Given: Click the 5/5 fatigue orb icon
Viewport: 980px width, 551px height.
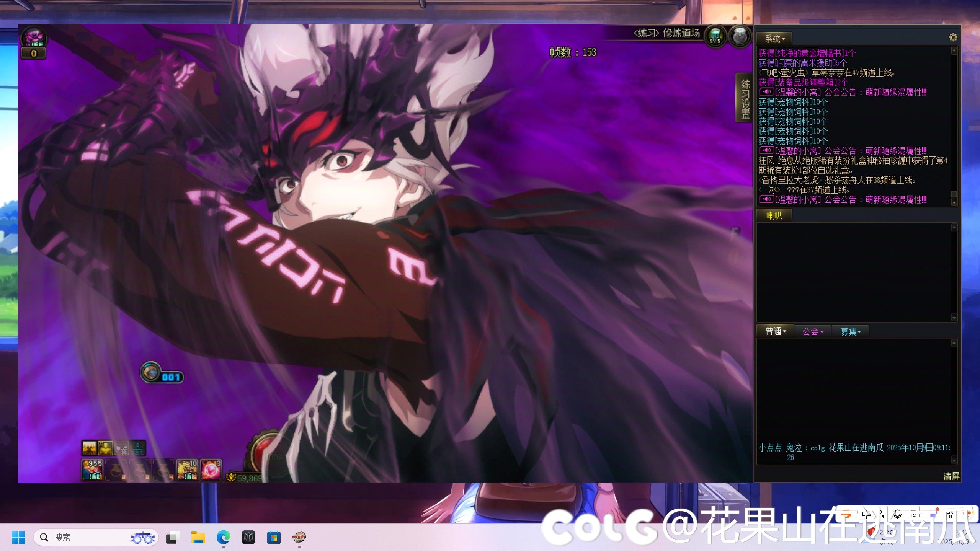Looking at the screenshot, I should tap(715, 36).
